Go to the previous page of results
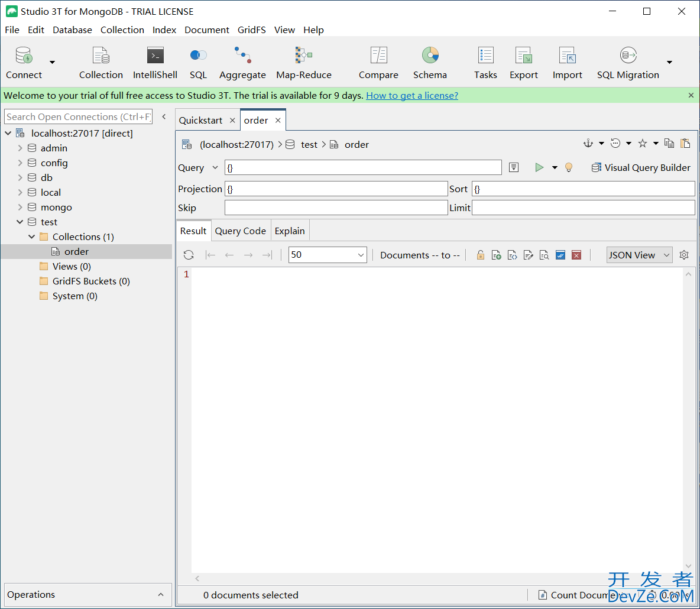Image resolution: width=700 pixels, height=609 pixels. click(229, 255)
